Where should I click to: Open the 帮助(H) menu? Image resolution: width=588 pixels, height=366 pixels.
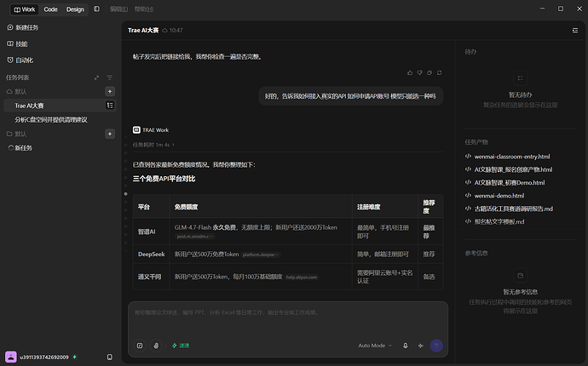coord(144,9)
